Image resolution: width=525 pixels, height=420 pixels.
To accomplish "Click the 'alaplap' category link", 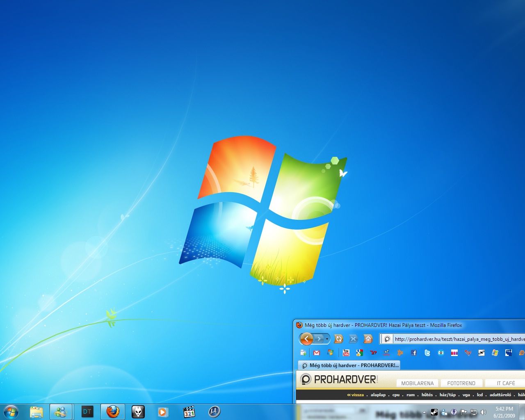I will click(378, 395).
